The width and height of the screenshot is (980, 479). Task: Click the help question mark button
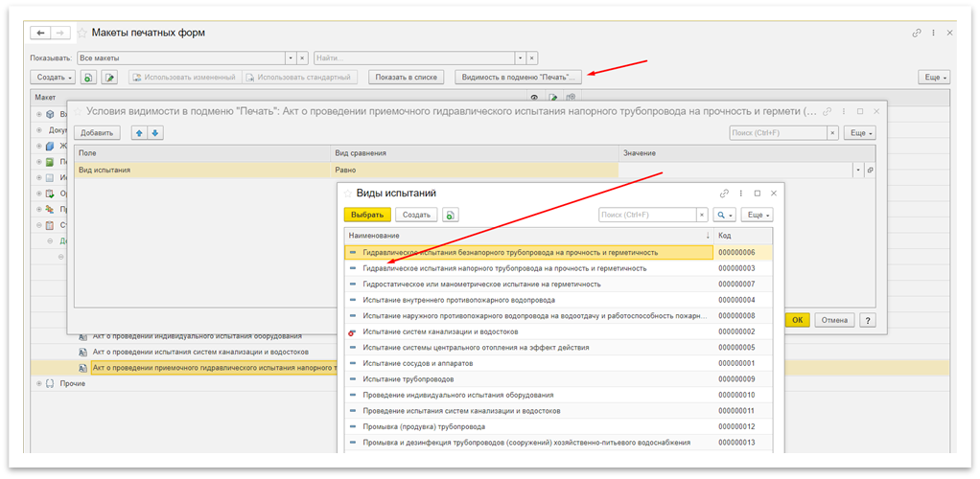[869, 320]
